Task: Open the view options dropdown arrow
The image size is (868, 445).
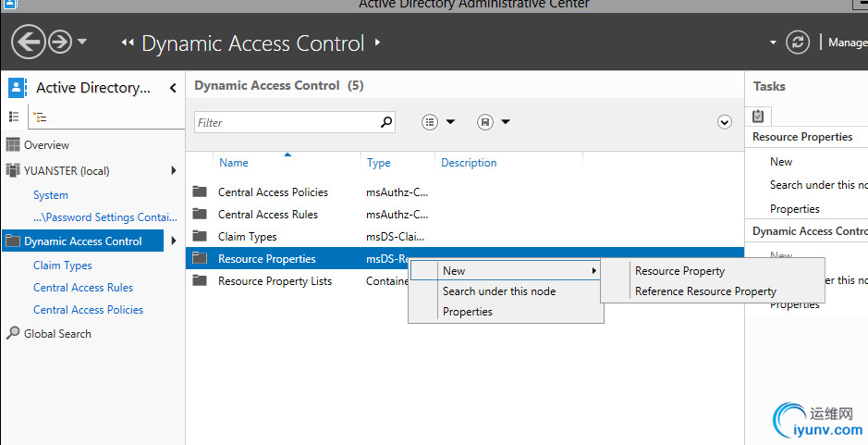Action: coord(450,122)
